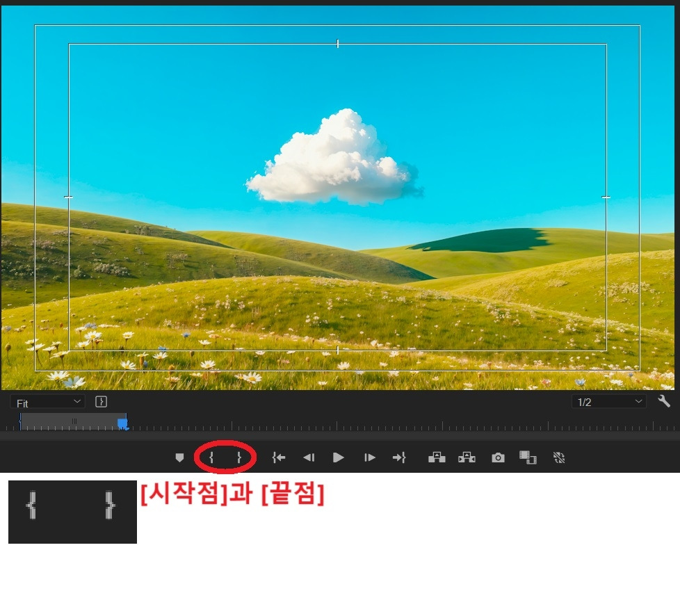
Task: Expand the zoom options list
Action: [x=78, y=402]
